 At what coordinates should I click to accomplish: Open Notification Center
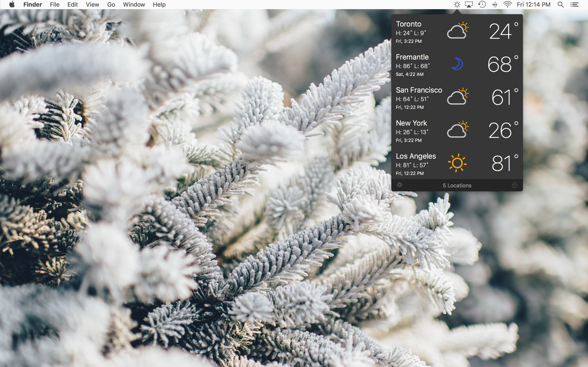(575, 4)
